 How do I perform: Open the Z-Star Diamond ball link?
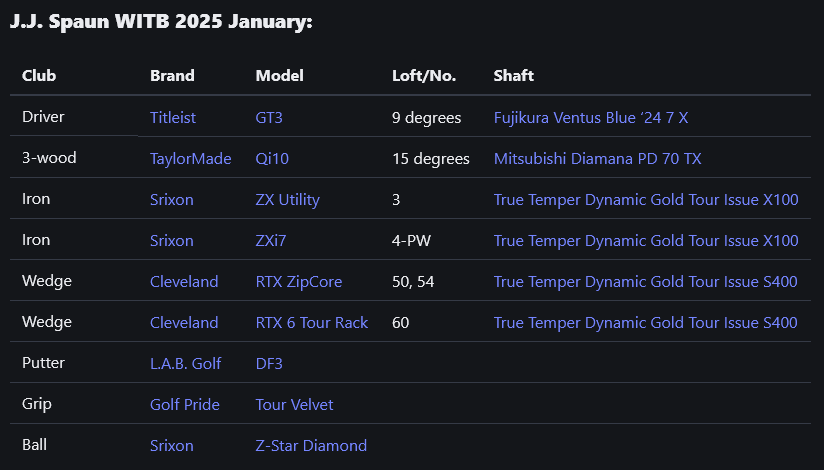[311, 445]
